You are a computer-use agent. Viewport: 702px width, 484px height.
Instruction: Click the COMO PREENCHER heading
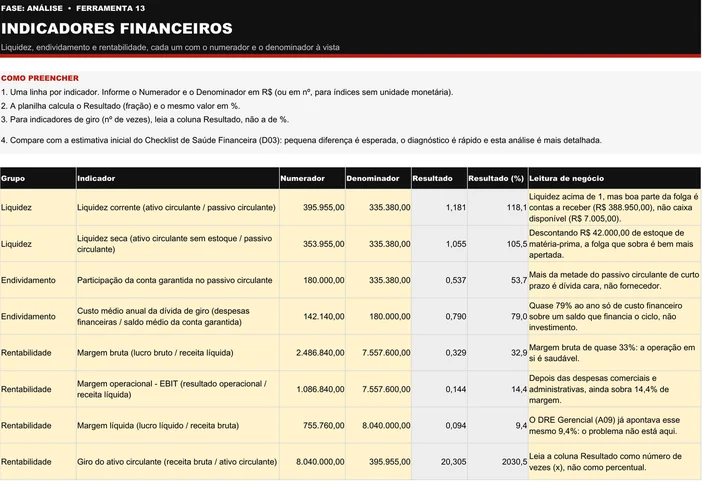[x=40, y=78]
